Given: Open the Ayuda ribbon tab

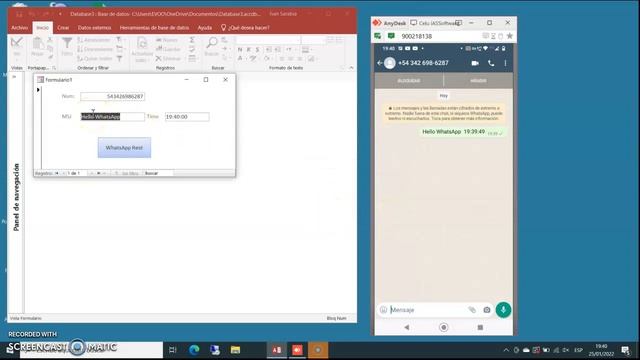Looking at the screenshot, I should pos(204,28).
